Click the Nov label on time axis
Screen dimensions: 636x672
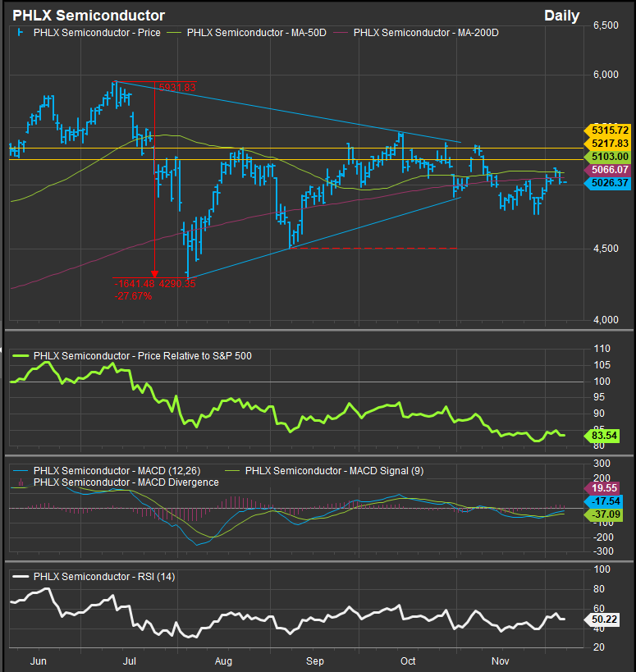point(500,661)
